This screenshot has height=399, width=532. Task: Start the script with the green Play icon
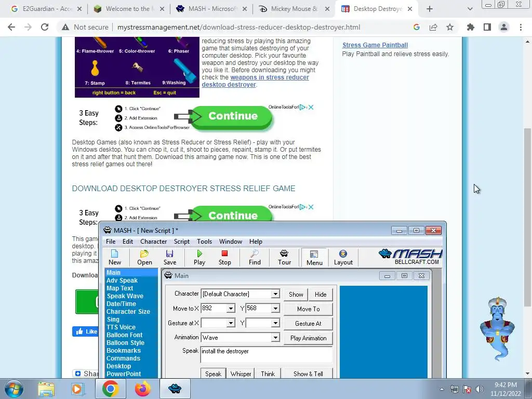199,257
